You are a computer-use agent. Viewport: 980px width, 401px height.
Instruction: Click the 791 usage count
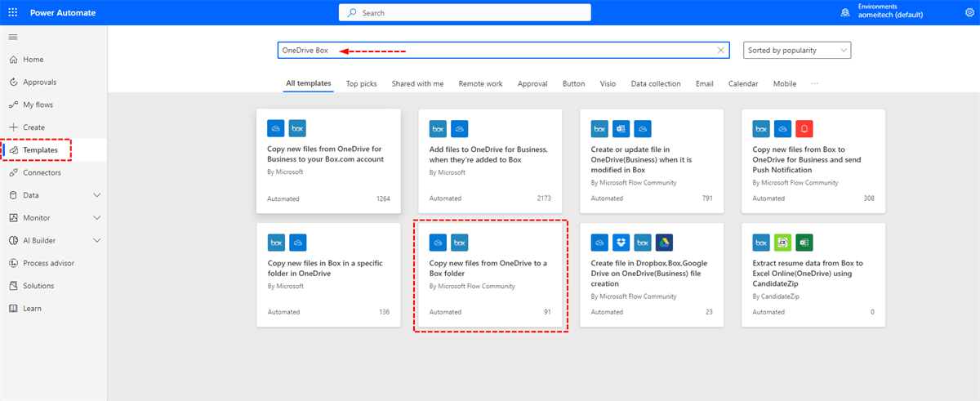pos(708,198)
